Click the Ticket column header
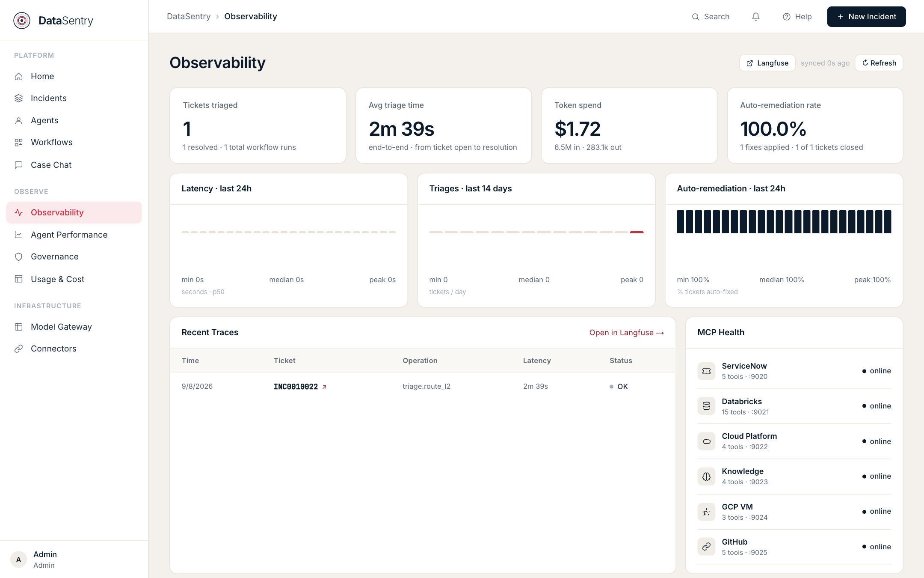This screenshot has width=924, height=578. [284, 361]
